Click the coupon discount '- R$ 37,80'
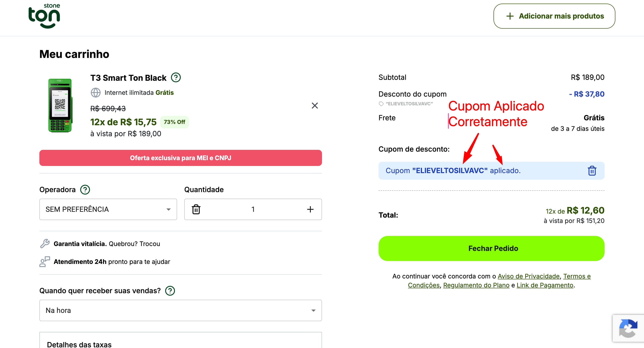This screenshot has width=644, height=348. click(x=587, y=94)
